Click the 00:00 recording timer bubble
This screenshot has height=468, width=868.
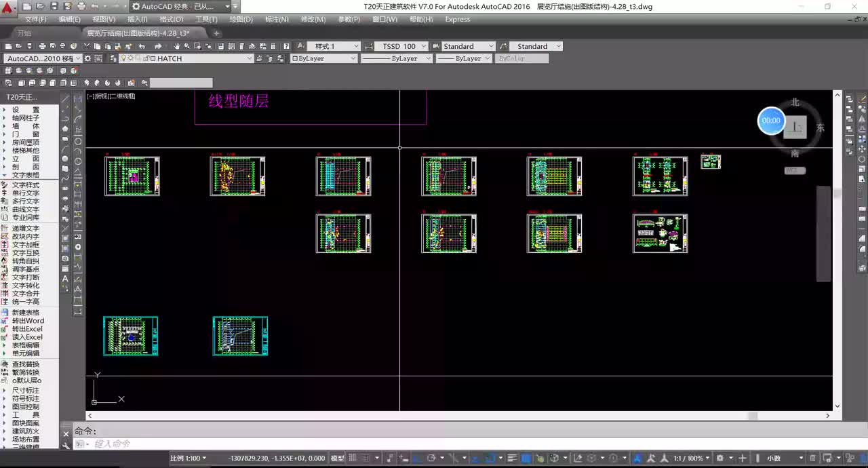[771, 121]
